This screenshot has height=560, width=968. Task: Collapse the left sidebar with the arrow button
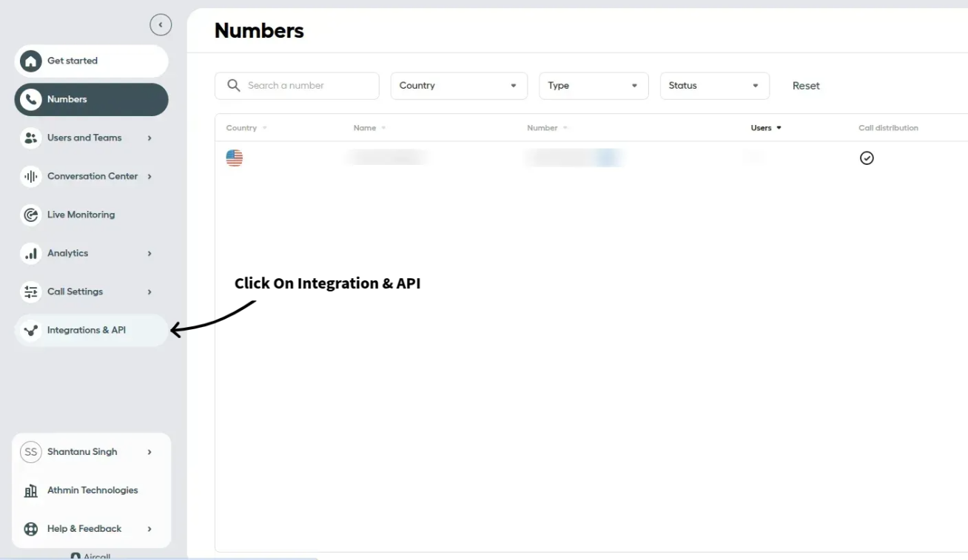pyautogui.click(x=161, y=24)
